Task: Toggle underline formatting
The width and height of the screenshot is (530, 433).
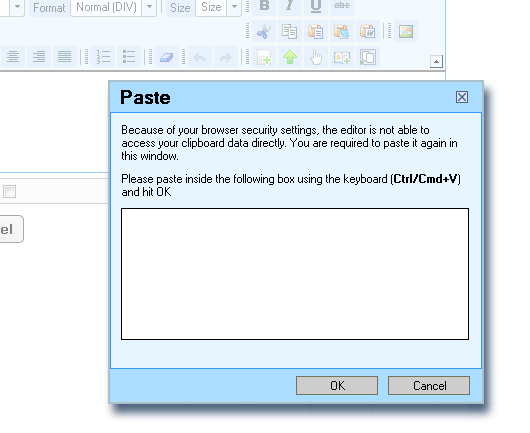Action: [316, 6]
